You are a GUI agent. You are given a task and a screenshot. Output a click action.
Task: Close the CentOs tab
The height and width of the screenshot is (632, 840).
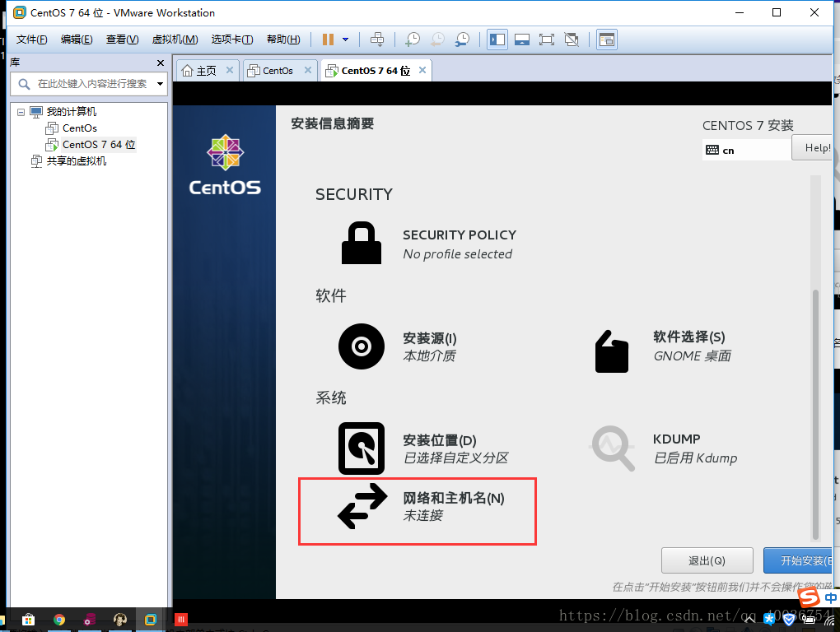pos(307,70)
